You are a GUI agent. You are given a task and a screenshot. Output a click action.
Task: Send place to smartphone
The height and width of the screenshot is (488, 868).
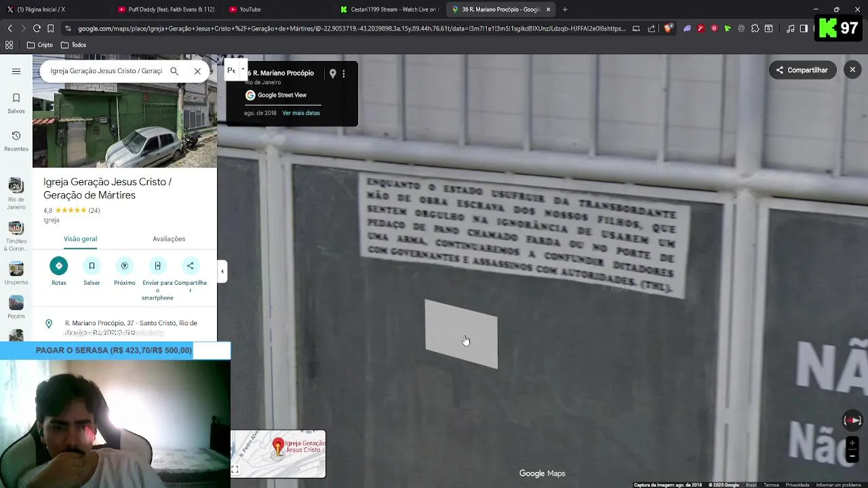(x=157, y=279)
